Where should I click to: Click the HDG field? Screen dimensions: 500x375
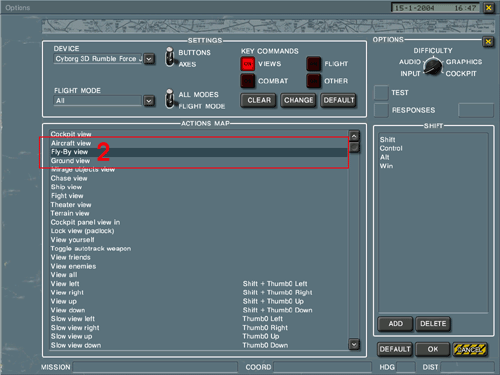pyautogui.click(x=406, y=367)
